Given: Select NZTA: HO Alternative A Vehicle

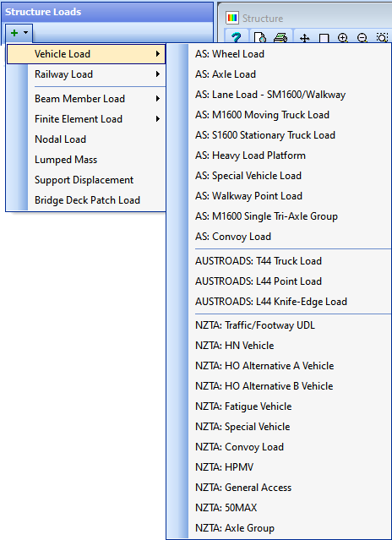Looking at the screenshot, I should (x=279, y=366).
